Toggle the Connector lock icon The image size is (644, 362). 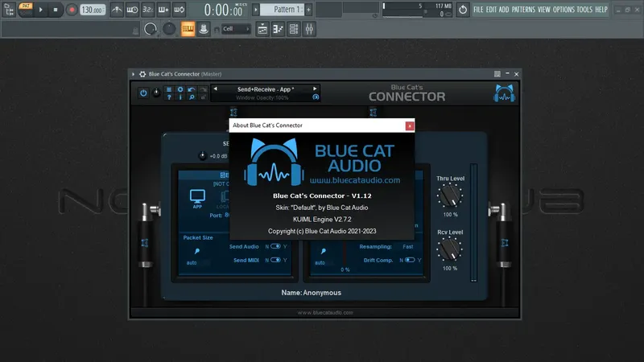tap(203, 97)
